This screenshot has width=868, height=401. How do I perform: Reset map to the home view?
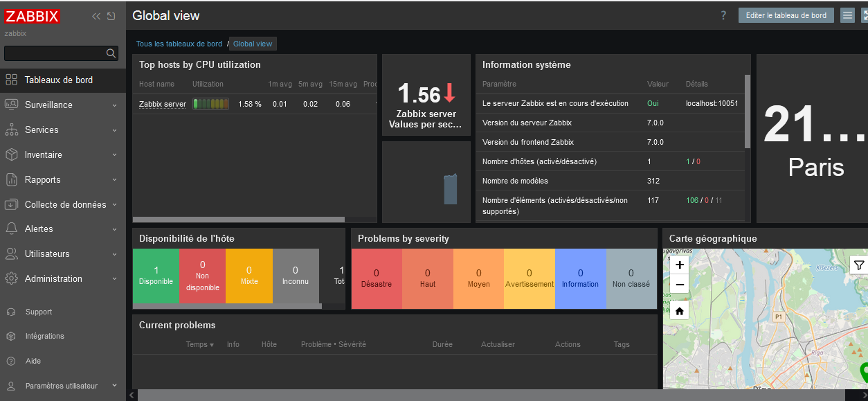pyautogui.click(x=679, y=312)
